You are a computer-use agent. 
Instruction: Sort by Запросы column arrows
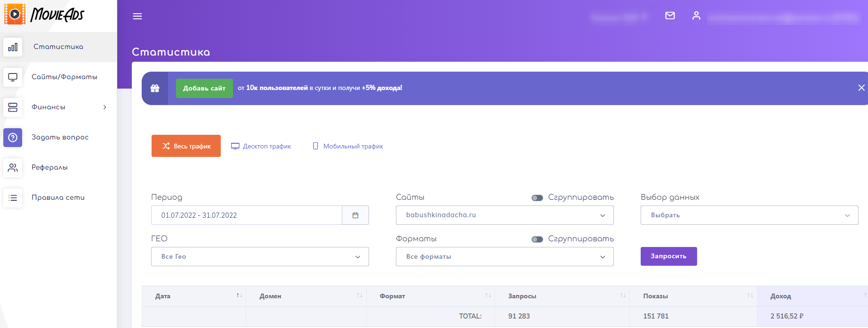click(x=623, y=295)
